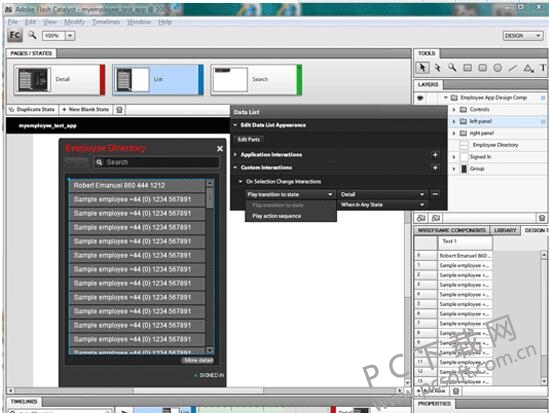The height and width of the screenshot is (413, 549).
Task: Click the Group layer thumbnail icon
Action: (x=464, y=169)
